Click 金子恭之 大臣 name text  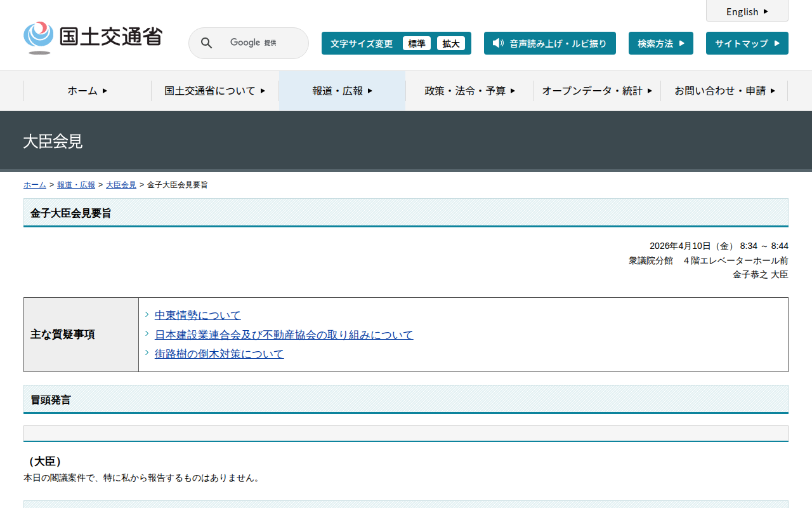pos(761,274)
